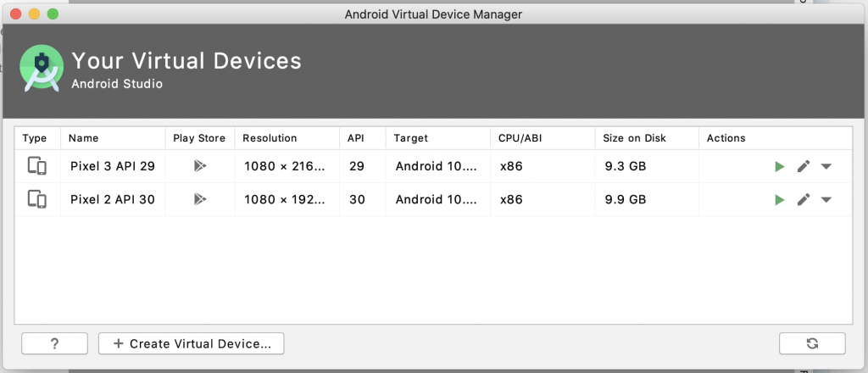The height and width of the screenshot is (373, 868).
Task: Sort by the Name column header
Action: point(113,138)
